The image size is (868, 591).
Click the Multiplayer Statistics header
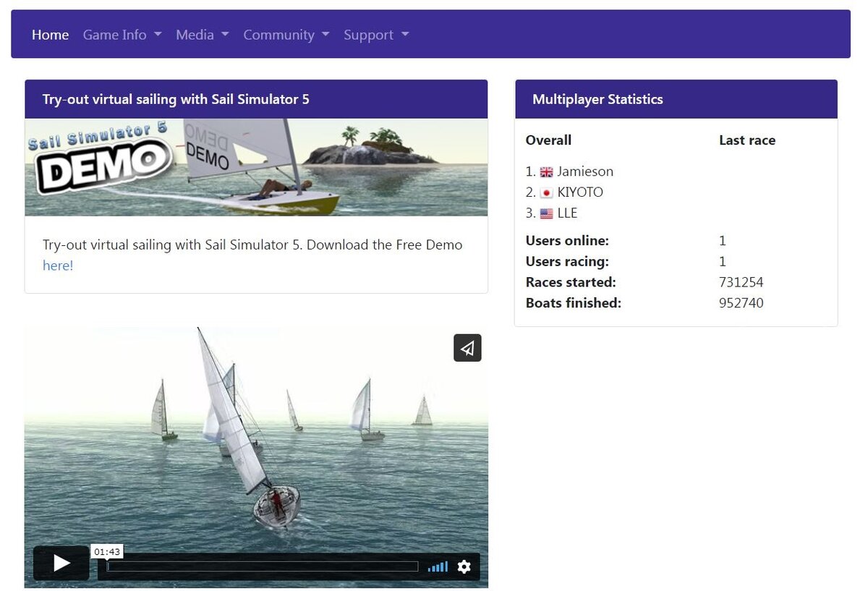(676, 99)
